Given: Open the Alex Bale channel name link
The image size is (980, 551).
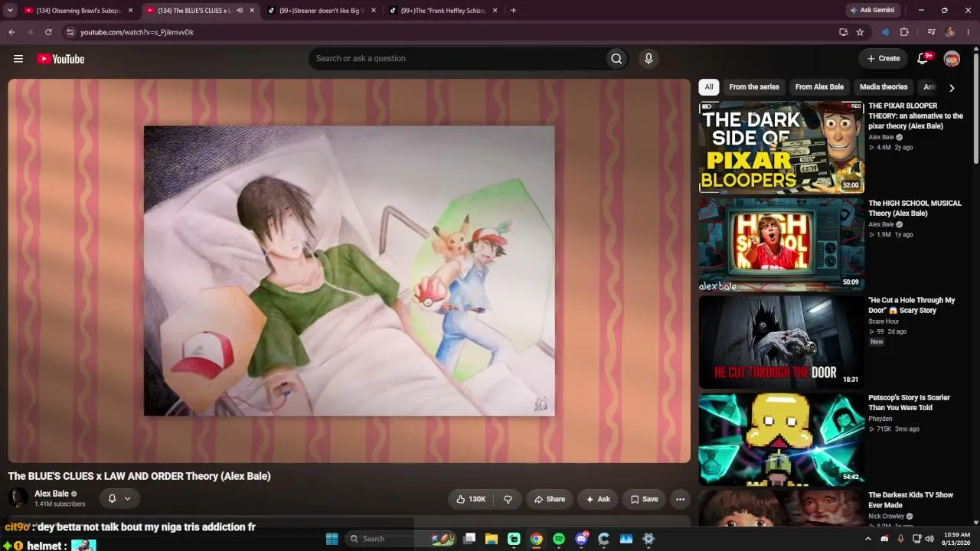Looking at the screenshot, I should coord(51,494).
